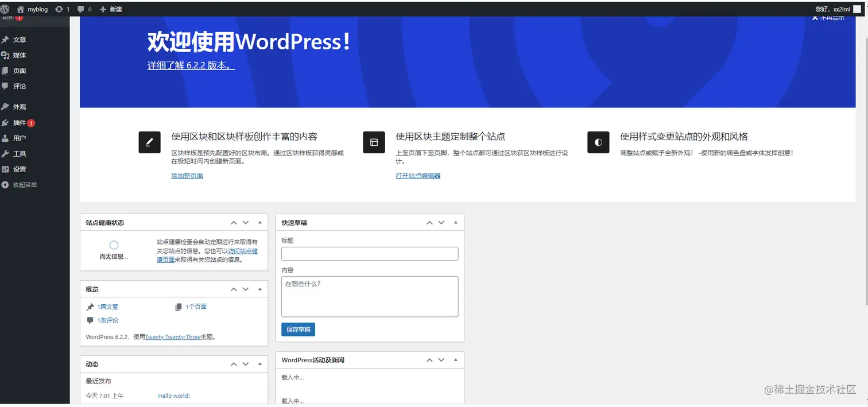Viewport: 868px width, 407px height.
Task: Click the 打开站点编辑器 link
Action: tap(418, 176)
